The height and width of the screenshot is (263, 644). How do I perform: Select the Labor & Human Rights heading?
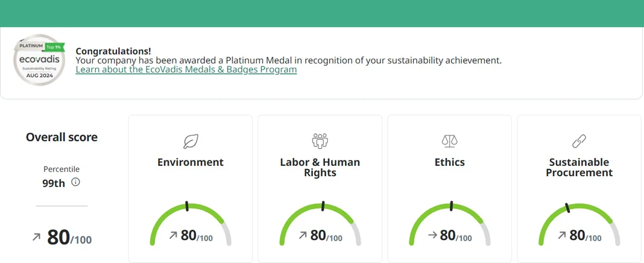tap(320, 167)
